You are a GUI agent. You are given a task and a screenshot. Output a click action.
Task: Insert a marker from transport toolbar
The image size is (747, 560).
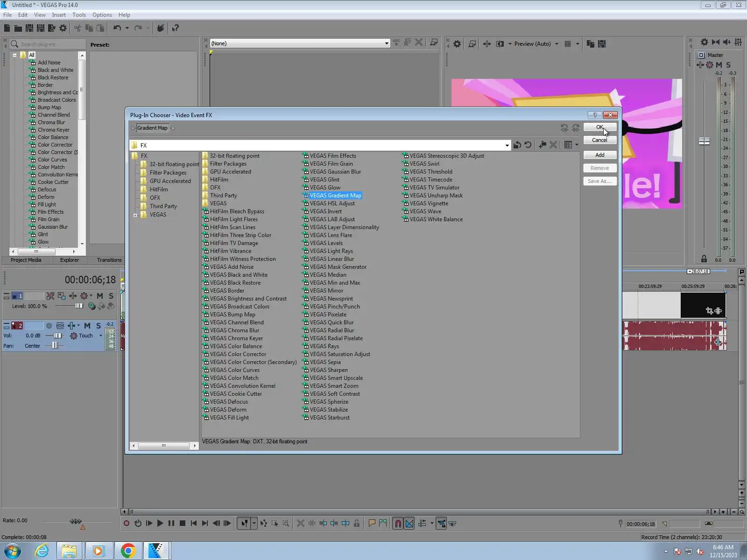[x=372, y=524]
